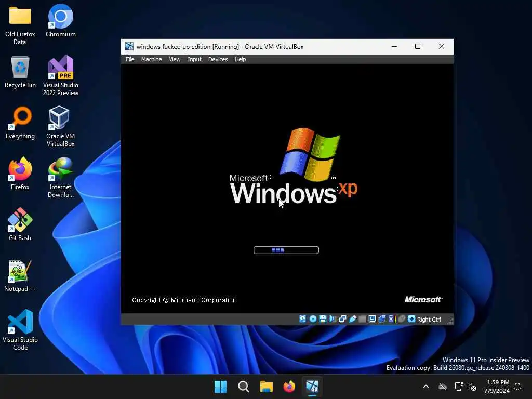Open File Explorer from the taskbar
The width and height of the screenshot is (532, 399).
pyautogui.click(x=267, y=387)
